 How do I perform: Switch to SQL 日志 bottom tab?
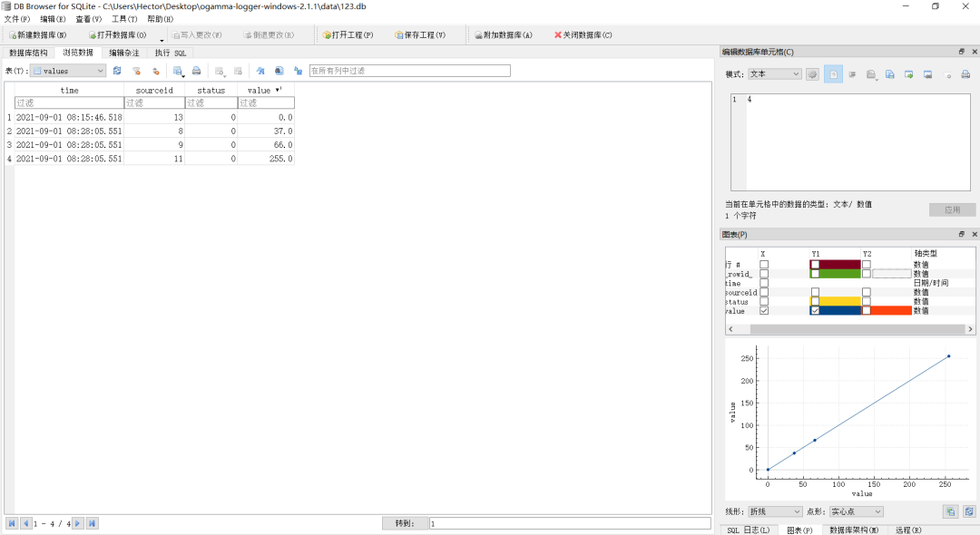click(748, 530)
